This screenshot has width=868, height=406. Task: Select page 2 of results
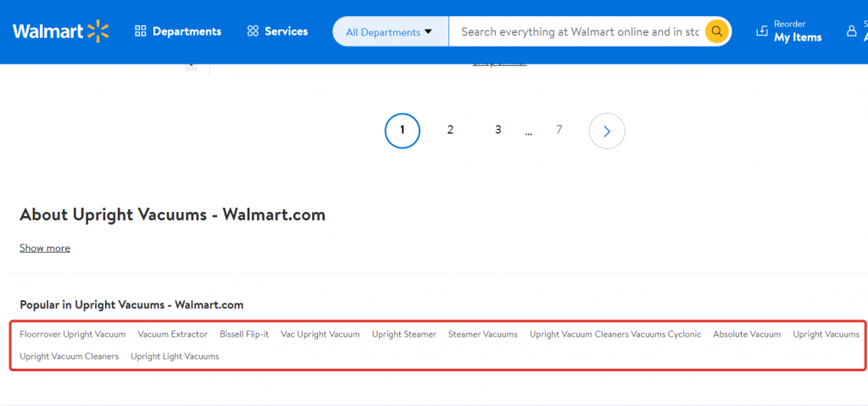[450, 130]
